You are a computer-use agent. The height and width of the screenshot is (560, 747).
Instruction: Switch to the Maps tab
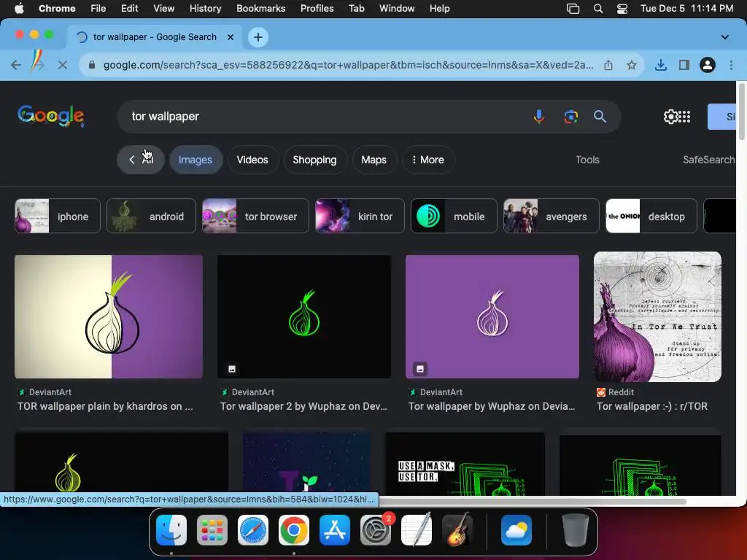(374, 160)
